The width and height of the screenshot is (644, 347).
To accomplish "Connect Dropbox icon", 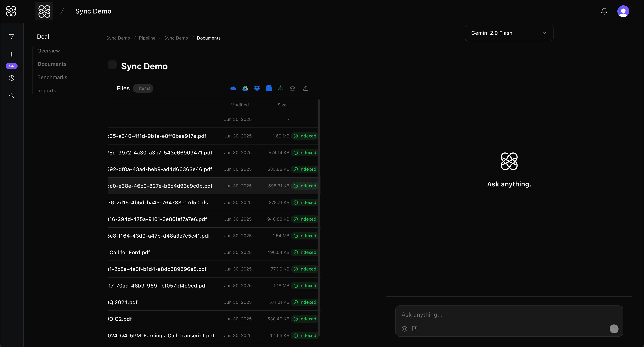I will click(257, 88).
